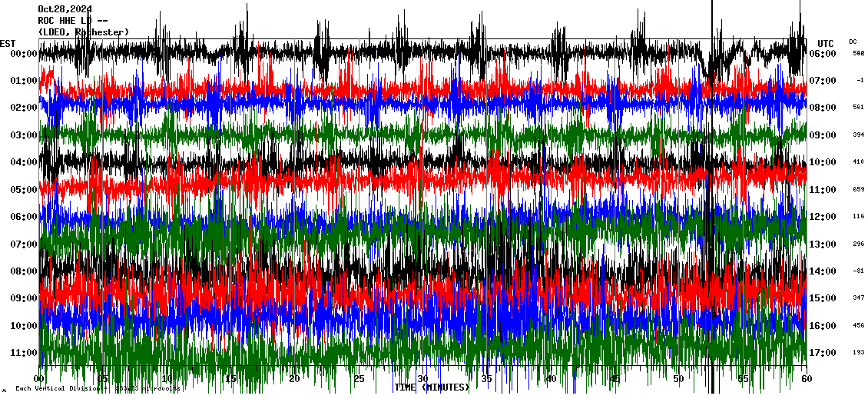The height and width of the screenshot is (399, 868).
Task: Click the DC offset value -81
Action: [x=858, y=271]
